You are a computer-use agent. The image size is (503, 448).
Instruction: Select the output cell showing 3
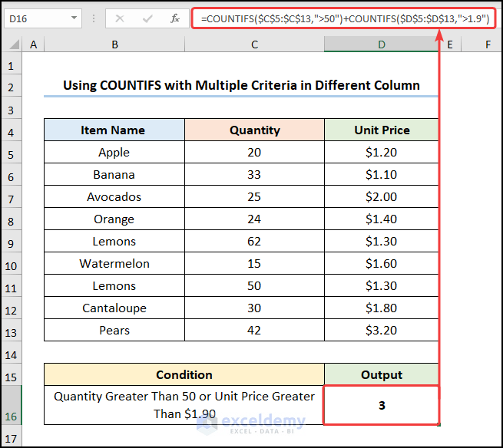pyautogui.click(x=382, y=405)
